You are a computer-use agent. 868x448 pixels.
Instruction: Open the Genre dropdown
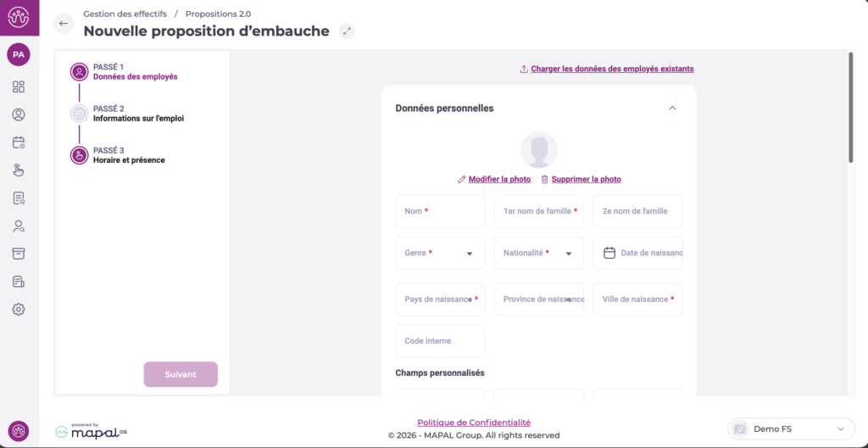[x=440, y=253]
